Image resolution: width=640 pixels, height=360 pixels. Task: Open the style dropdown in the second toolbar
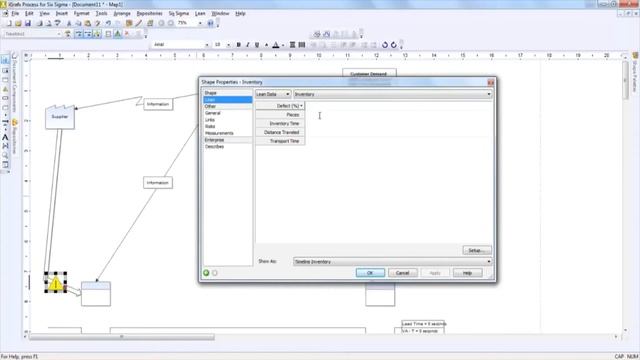59,34
